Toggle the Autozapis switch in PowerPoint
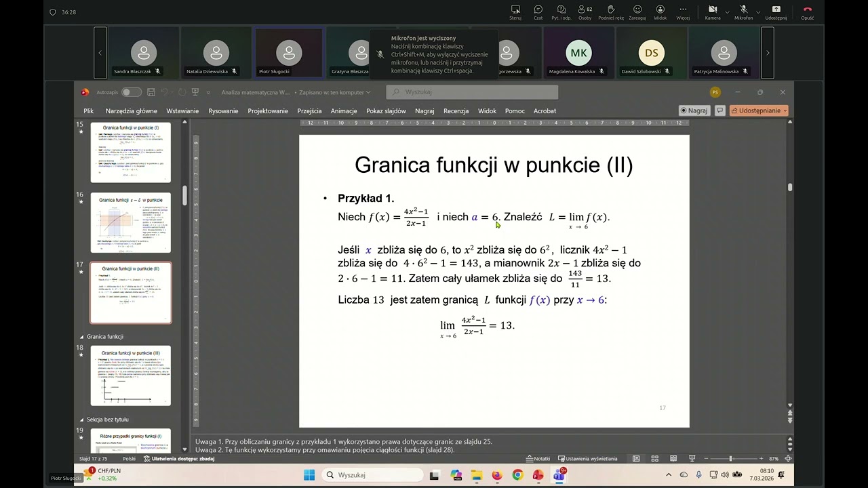This screenshot has height=488, width=868. point(131,92)
